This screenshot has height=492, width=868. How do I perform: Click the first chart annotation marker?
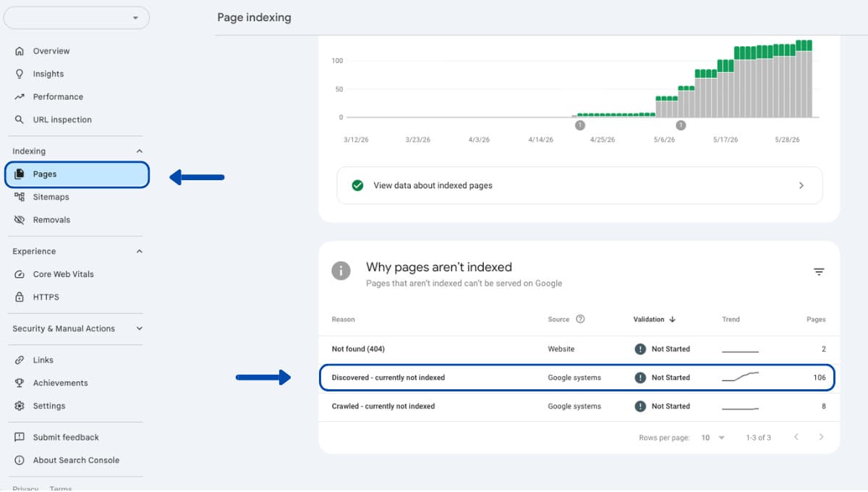click(579, 125)
